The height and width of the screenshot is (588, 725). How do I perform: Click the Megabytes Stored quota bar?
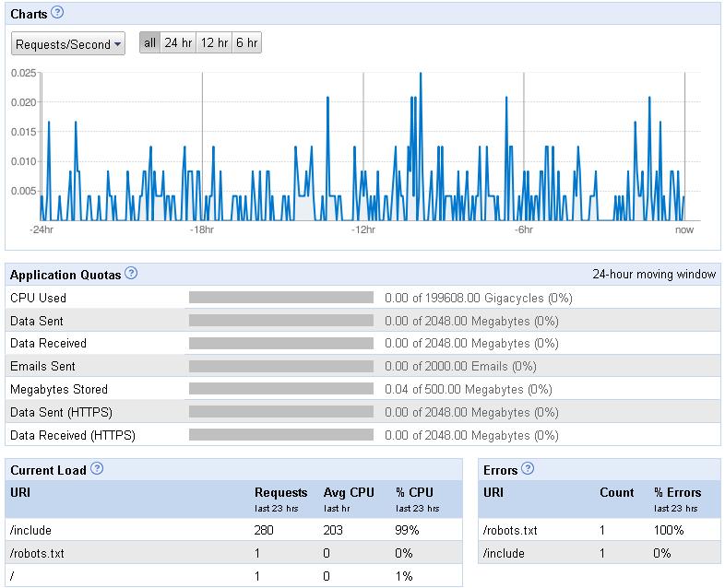click(x=281, y=389)
